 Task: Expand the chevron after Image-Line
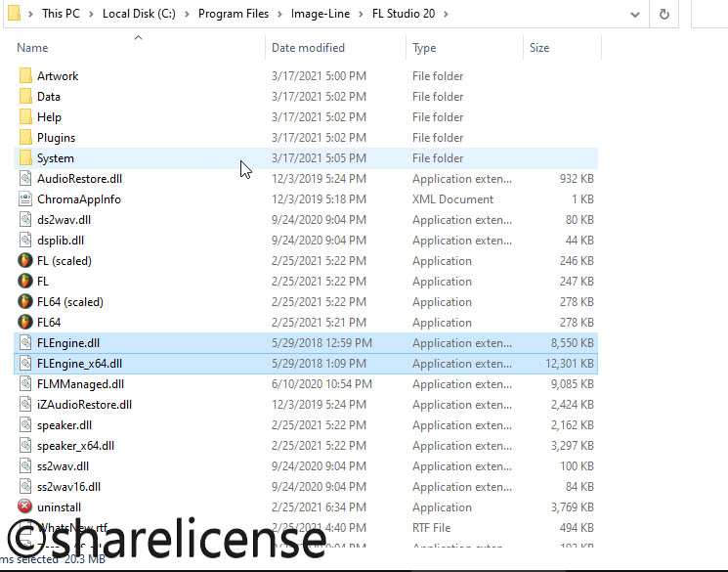pyautogui.click(x=362, y=14)
